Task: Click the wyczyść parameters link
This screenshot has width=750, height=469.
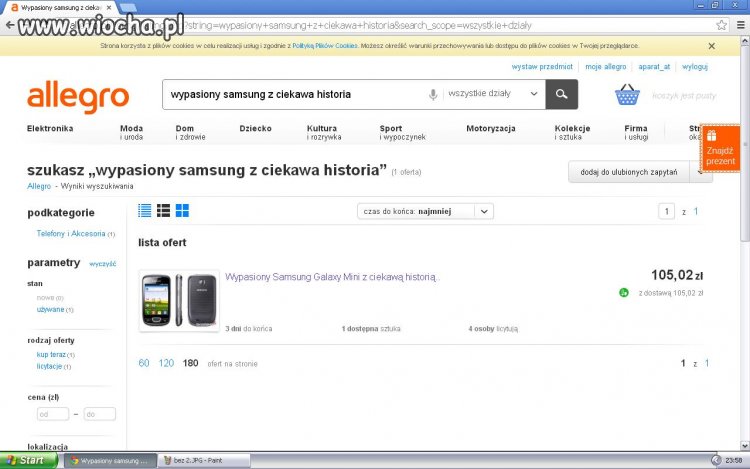Action: 103,263
